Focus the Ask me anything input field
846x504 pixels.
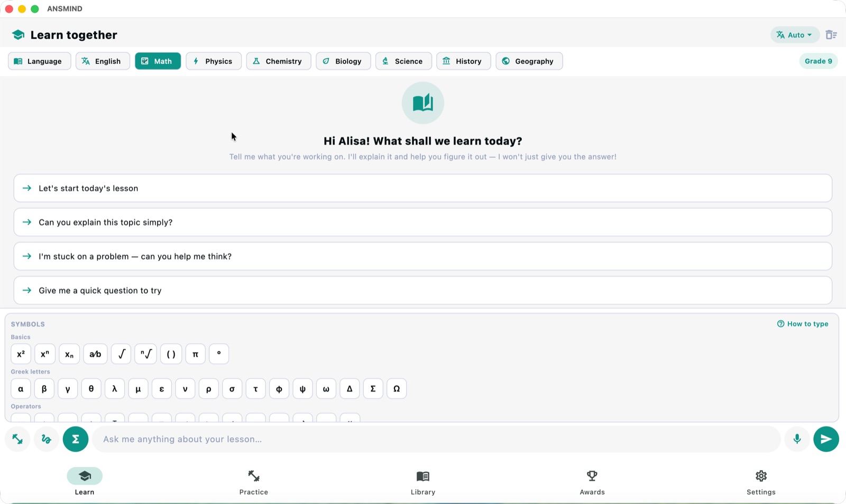click(x=436, y=439)
